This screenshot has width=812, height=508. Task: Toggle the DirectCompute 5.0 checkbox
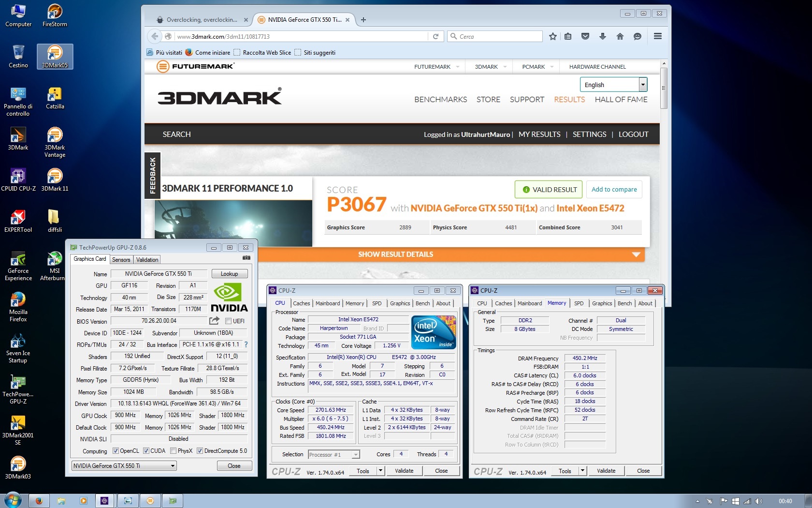coord(200,451)
